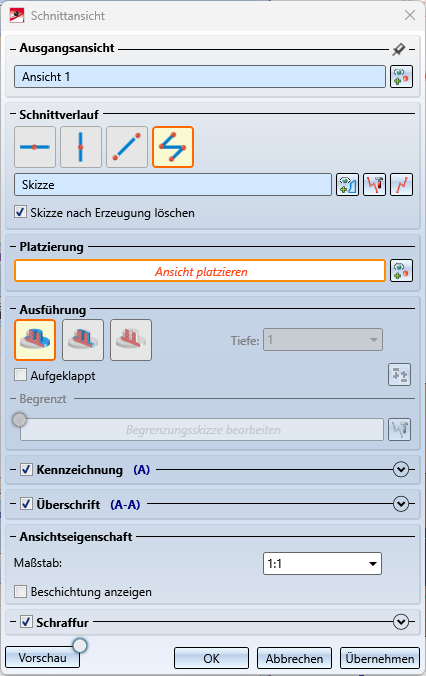Click the Schnittansicht dialog title icon
Screen dimensions: 426x676
point(17,16)
